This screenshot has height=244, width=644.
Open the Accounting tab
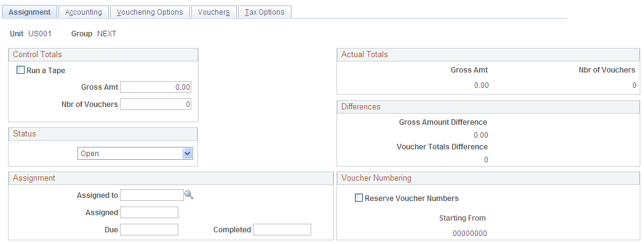pos(84,12)
